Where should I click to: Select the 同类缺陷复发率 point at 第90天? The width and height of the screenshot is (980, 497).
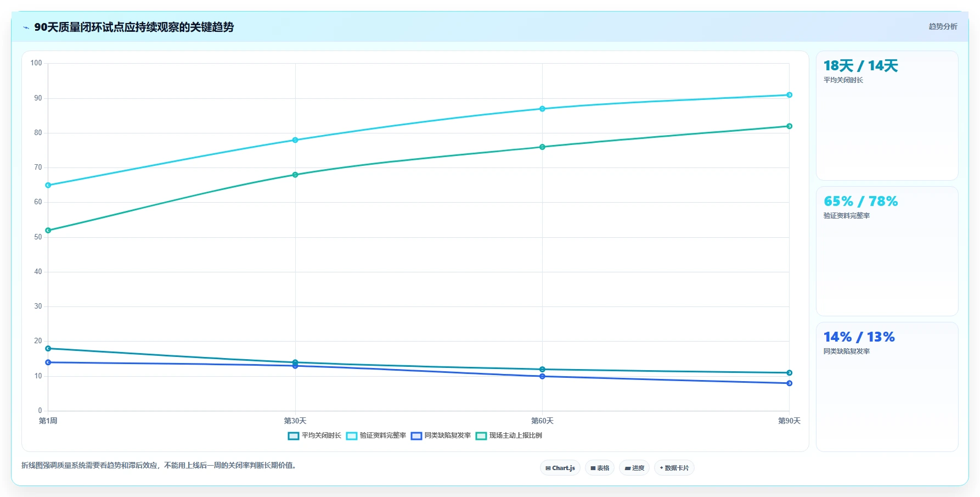click(x=789, y=383)
